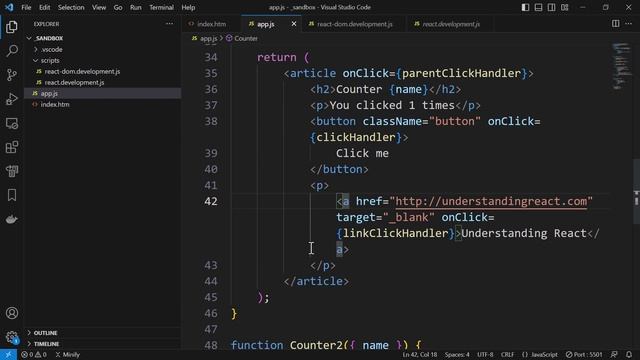Open the Search view in activity bar
640x360 pixels.
coord(11,51)
